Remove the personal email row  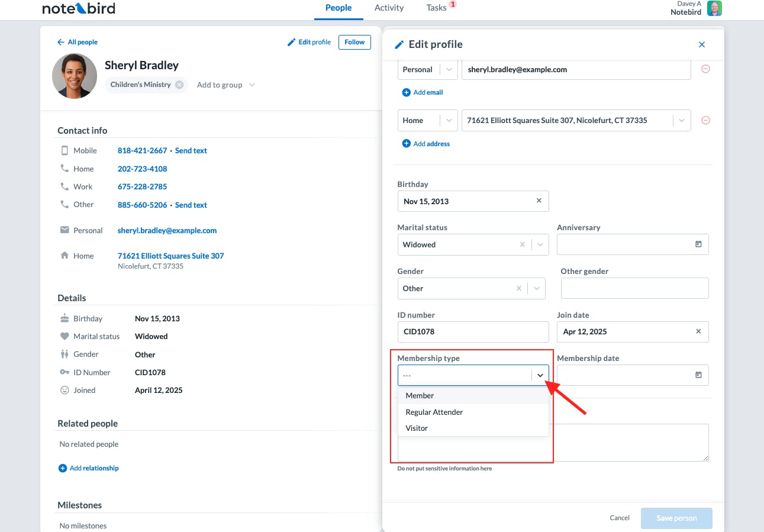click(705, 69)
